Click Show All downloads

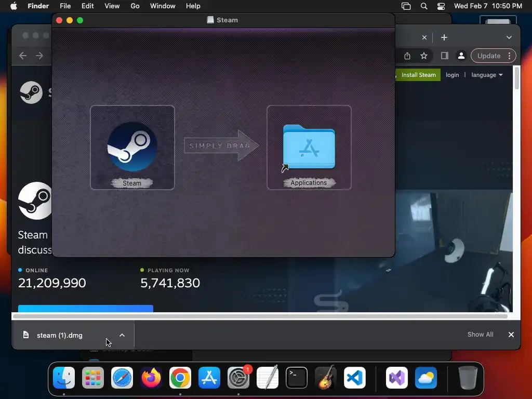480,335
